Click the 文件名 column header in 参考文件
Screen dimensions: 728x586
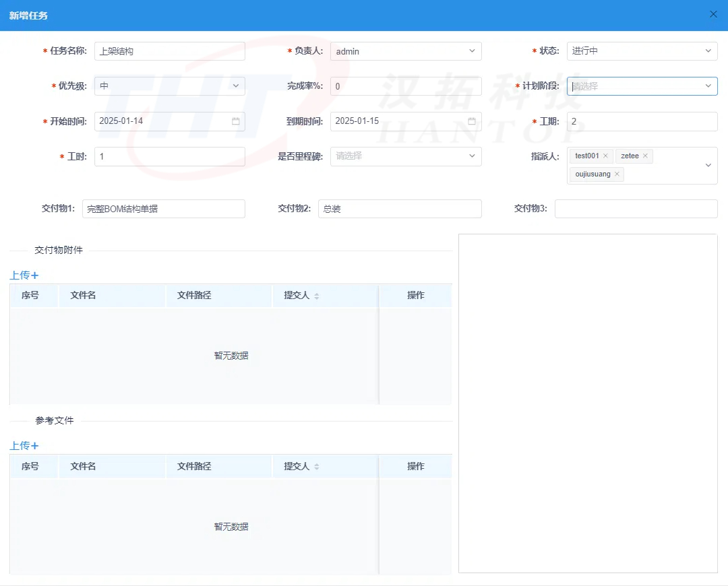click(x=84, y=466)
